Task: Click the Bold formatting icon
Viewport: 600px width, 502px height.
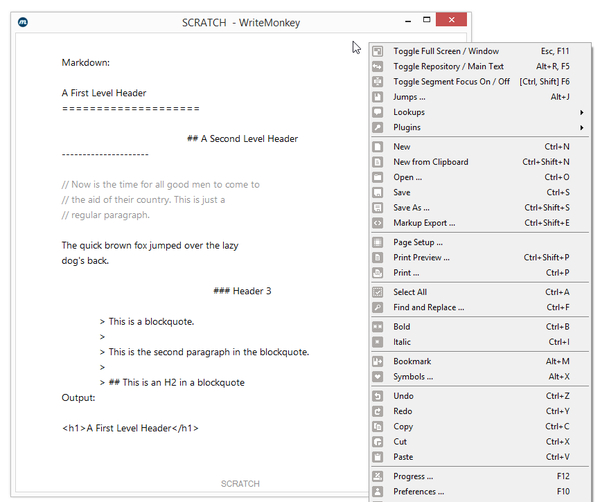Action: click(x=378, y=327)
